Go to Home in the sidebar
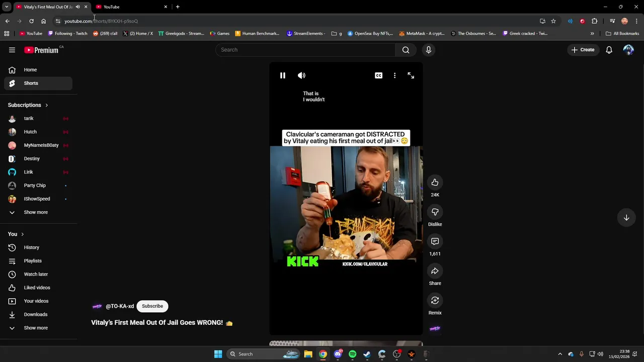This screenshot has height=362, width=644. point(38,70)
